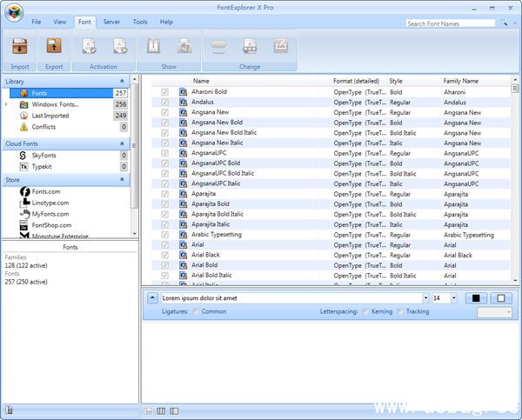This screenshot has height=420, width=522.
Task: Select the Font ribbon tab
Action: point(84,22)
